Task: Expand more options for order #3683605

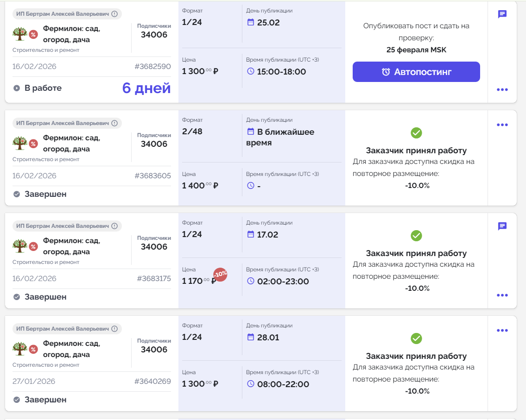Action: pos(502,125)
